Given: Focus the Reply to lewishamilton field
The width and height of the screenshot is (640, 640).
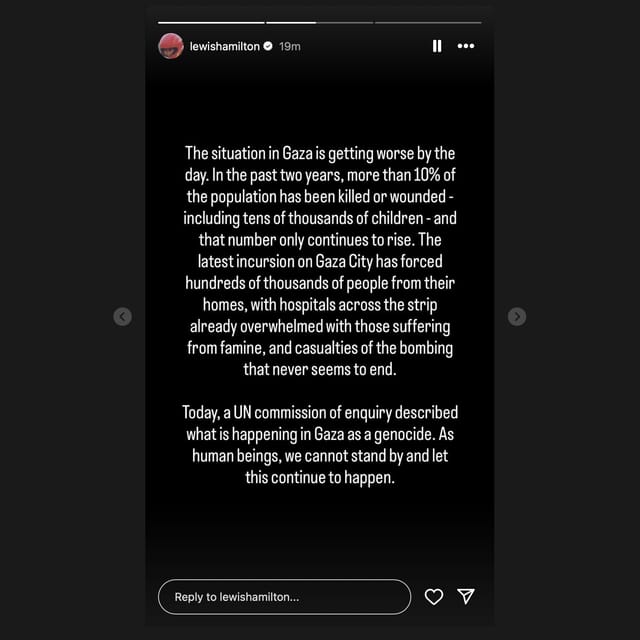Looking at the screenshot, I should point(284,597).
